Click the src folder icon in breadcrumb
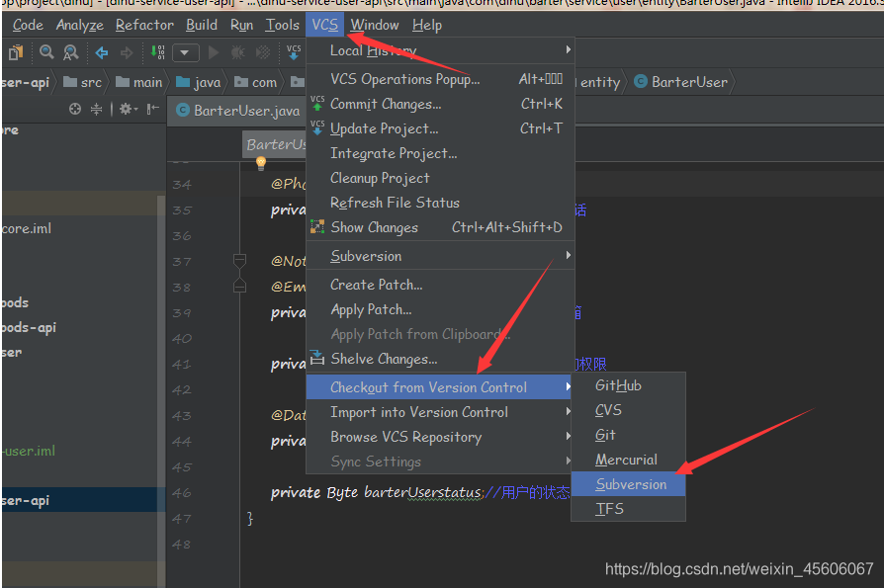Image resolution: width=884 pixels, height=588 pixels. coord(70,82)
